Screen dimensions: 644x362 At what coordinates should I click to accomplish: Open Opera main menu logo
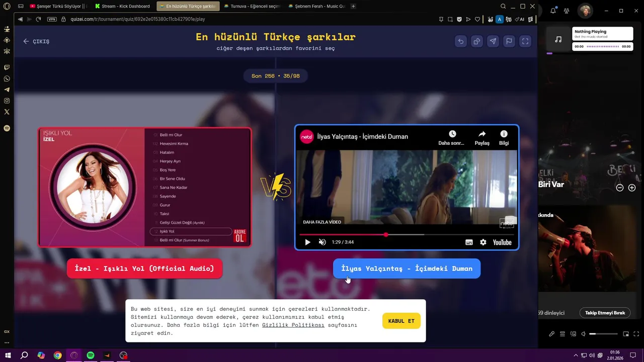7,6
